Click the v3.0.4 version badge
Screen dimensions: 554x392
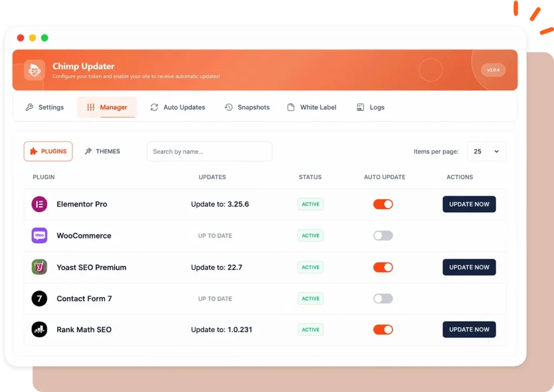[x=493, y=70]
